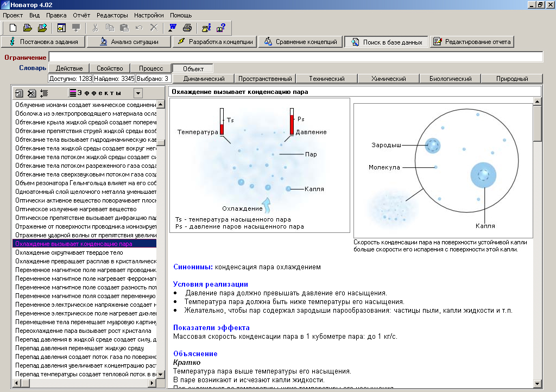Choose the Динамический category tab
Screen dimensions: 556x392
point(204,79)
